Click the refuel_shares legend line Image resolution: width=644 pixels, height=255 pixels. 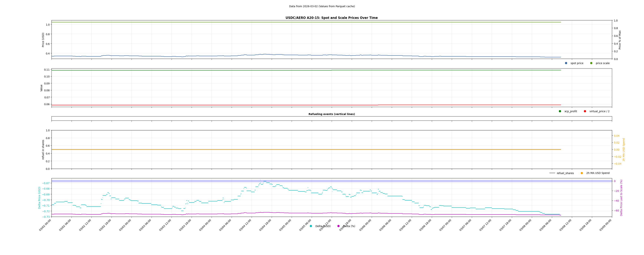[x=552, y=173]
